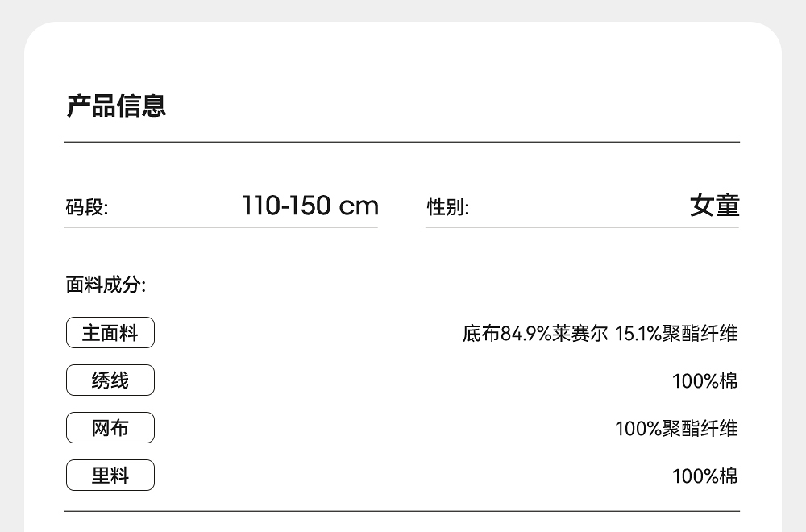Click the divider line under 产品信息 heading
Image resolution: width=806 pixels, height=532 pixels.
401,142
